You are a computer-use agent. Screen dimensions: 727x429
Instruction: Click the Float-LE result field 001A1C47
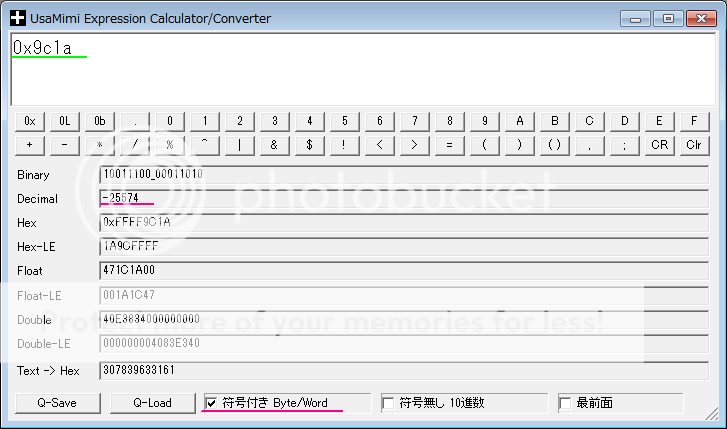pos(404,295)
